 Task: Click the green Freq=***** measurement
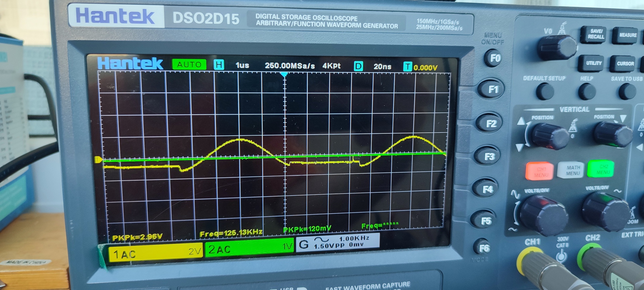380,226
